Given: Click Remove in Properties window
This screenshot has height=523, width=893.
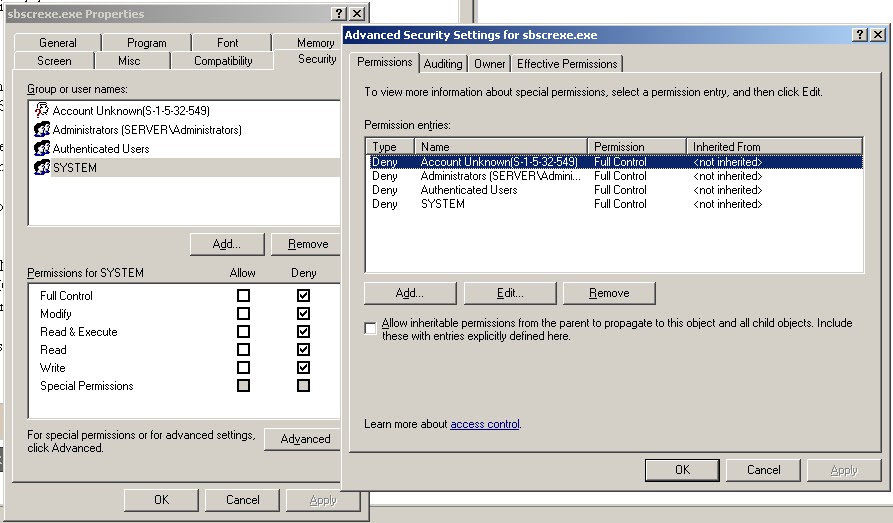Looking at the screenshot, I should coord(306,244).
